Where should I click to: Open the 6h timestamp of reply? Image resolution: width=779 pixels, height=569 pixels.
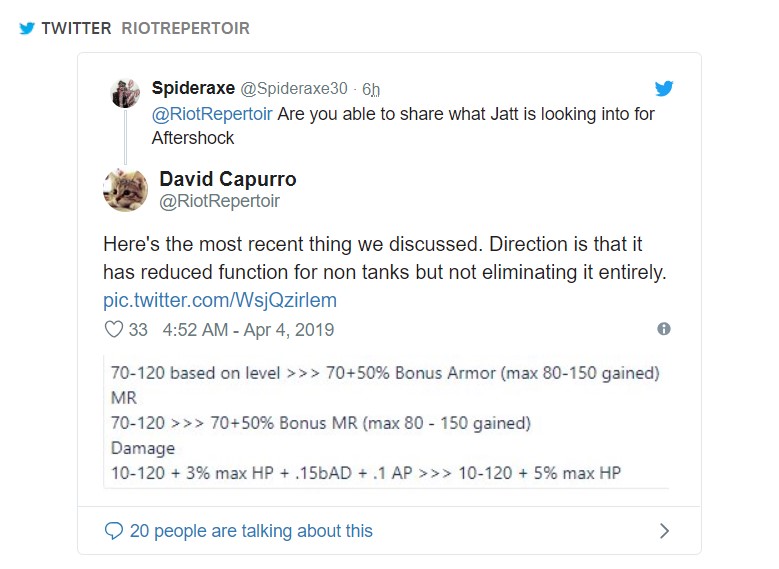371,89
